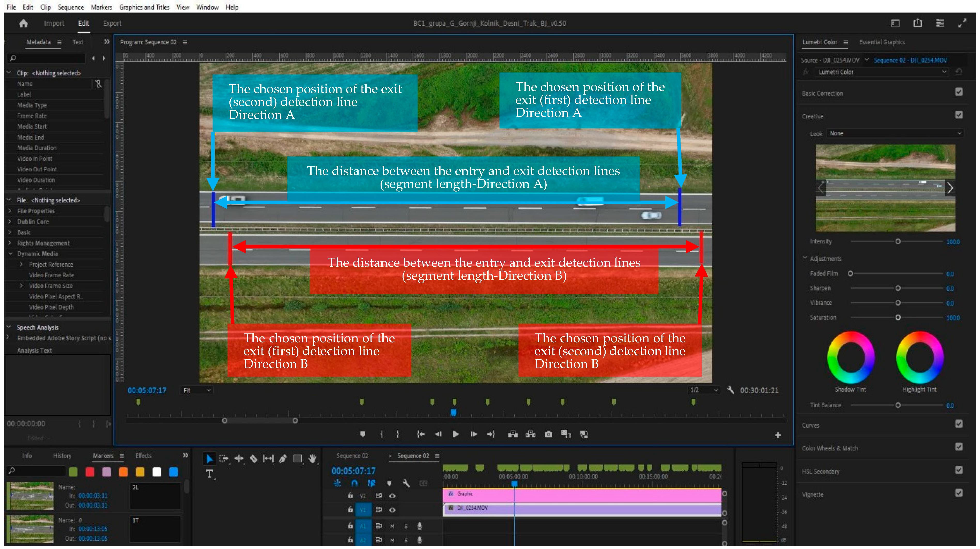Select the Hand tool

pyautogui.click(x=312, y=459)
